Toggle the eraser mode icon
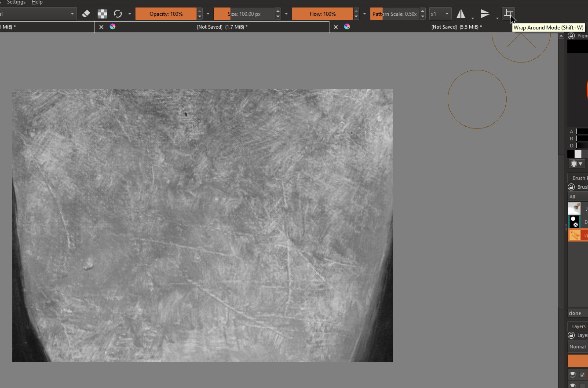The height and width of the screenshot is (388, 588). 86,14
